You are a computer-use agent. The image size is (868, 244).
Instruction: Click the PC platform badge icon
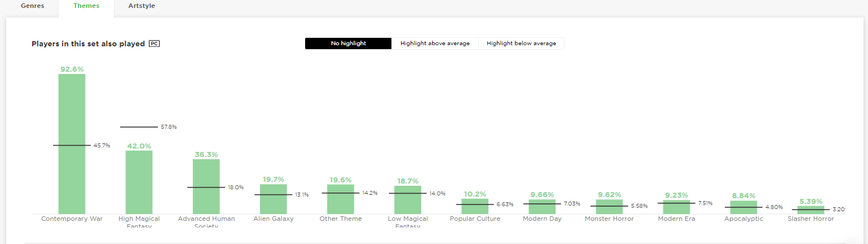(154, 43)
